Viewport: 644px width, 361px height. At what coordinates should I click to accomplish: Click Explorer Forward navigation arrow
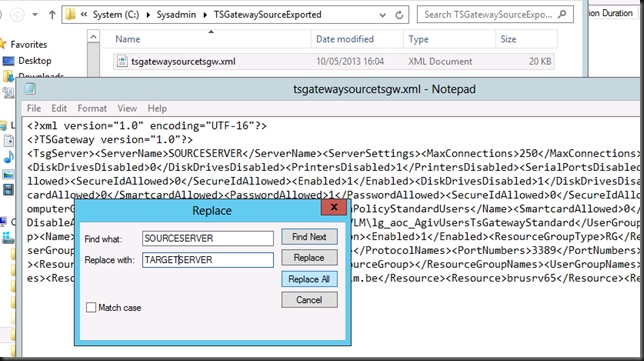pyautogui.click(x=17, y=15)
